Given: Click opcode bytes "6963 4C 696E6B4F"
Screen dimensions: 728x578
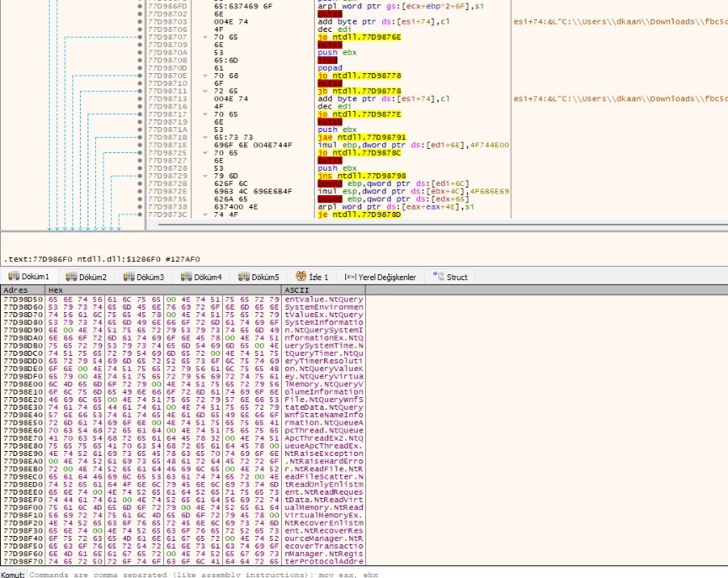Looking at the screenshot, I should coord(253,191).
